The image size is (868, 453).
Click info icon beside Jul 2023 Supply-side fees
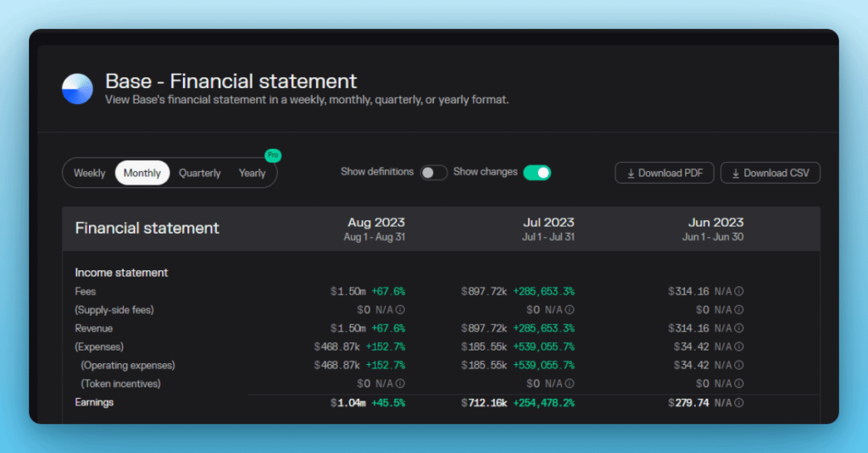click(x=570, y=310)
